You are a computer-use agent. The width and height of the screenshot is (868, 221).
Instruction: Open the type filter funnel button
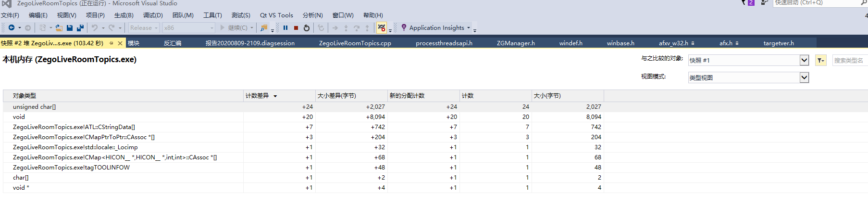click(820, 60)
